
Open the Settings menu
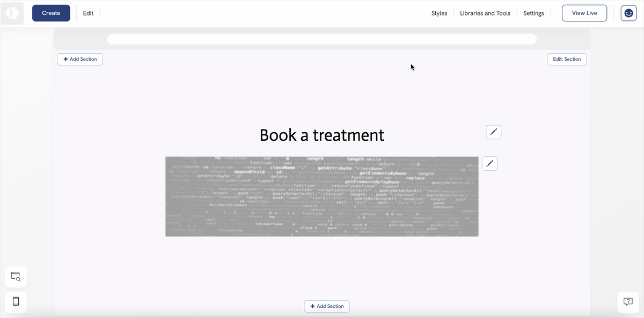[533, 13]
